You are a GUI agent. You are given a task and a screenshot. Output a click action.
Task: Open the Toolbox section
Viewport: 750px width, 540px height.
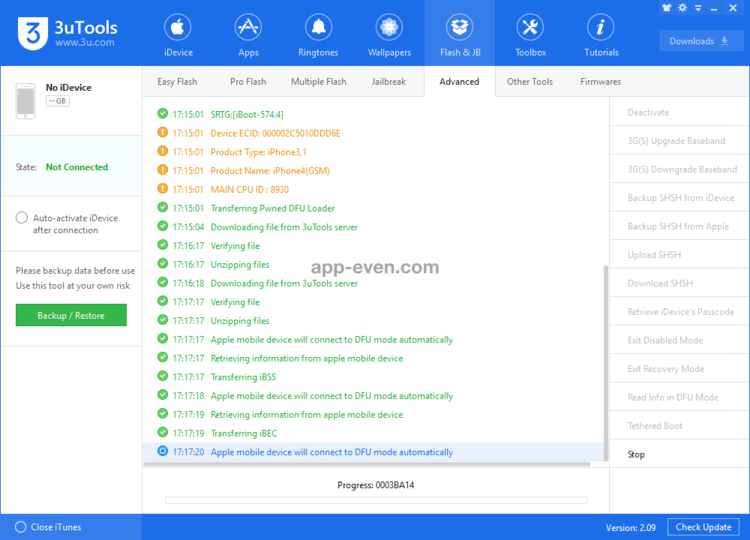[x=530, y=34]
